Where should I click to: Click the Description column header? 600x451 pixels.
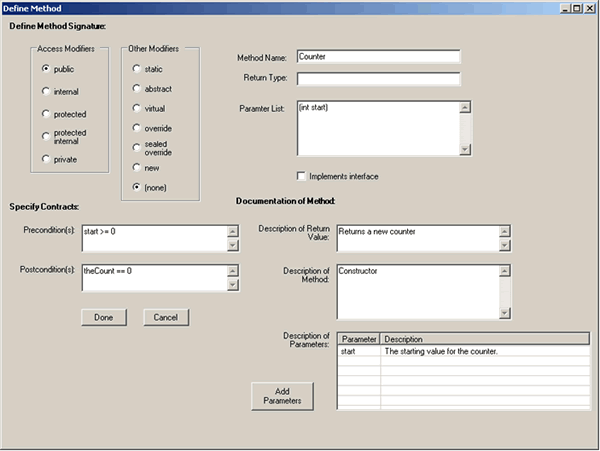point(485,339)
